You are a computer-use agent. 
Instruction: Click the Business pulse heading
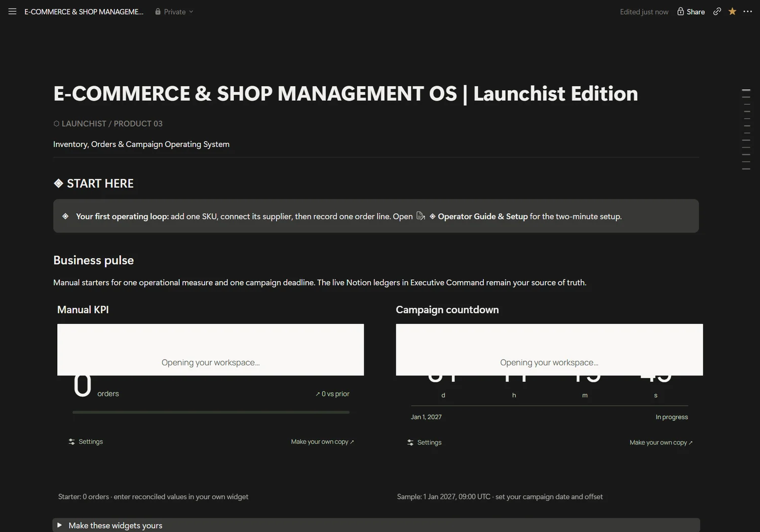point(94,260)
